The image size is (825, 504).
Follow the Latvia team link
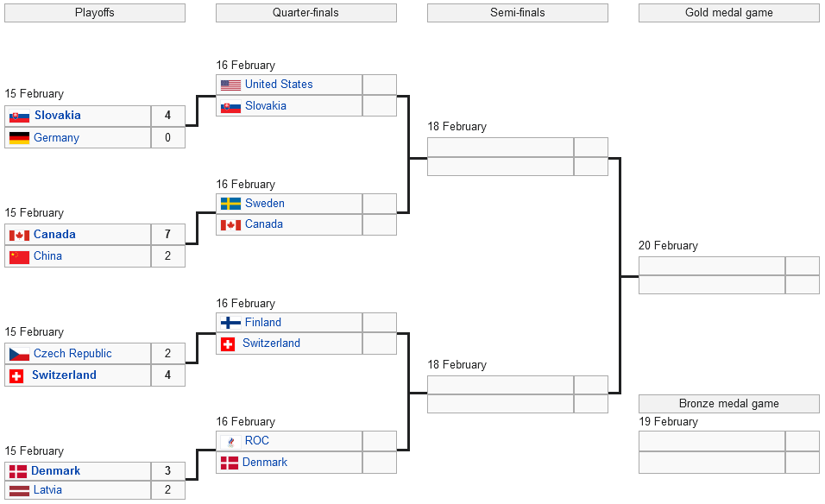pyautogui.click(x=47, y=490)
